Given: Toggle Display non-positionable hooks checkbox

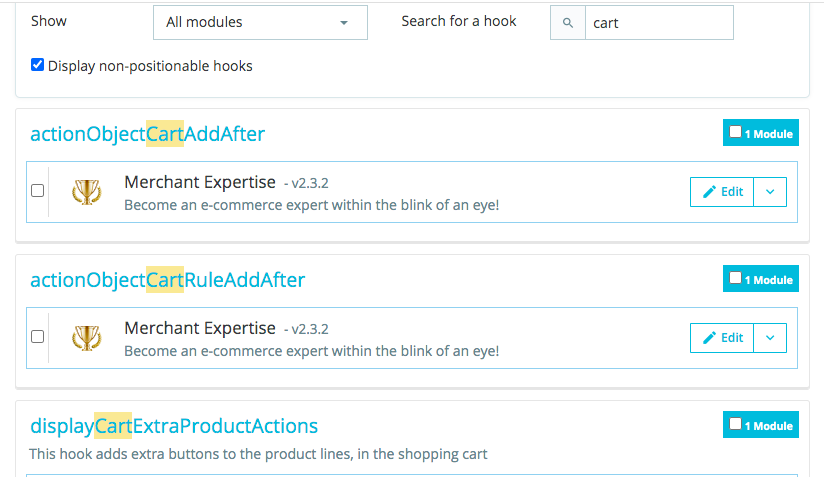Looking at the screenshot, I should point(38,66).
